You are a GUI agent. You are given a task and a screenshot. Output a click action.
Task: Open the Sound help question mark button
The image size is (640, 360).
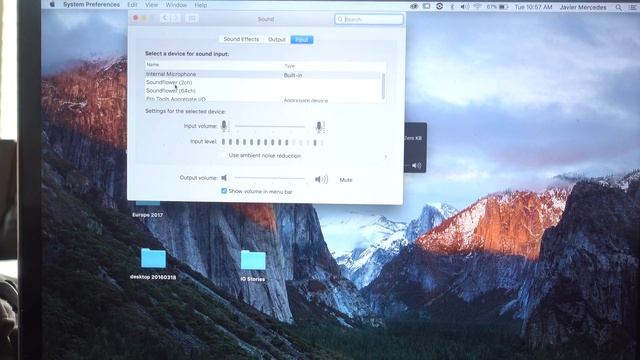pos(386,157)
